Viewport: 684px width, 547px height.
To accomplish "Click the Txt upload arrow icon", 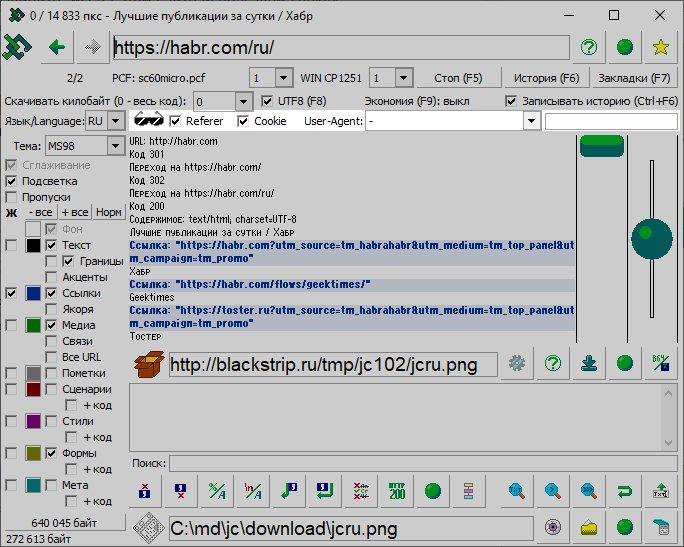I will [660, 491].
